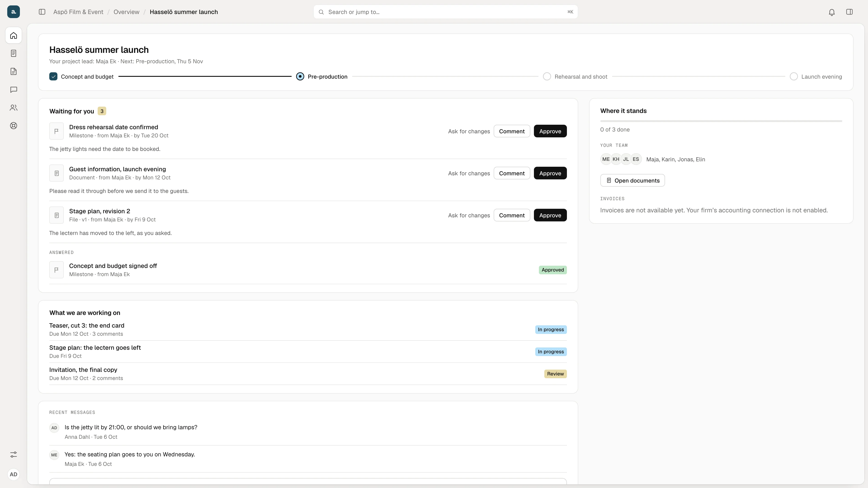Screen dimensions: 868x488
Task: Ask for changes on Dress rehearsal date
Action: click(469, 131)
